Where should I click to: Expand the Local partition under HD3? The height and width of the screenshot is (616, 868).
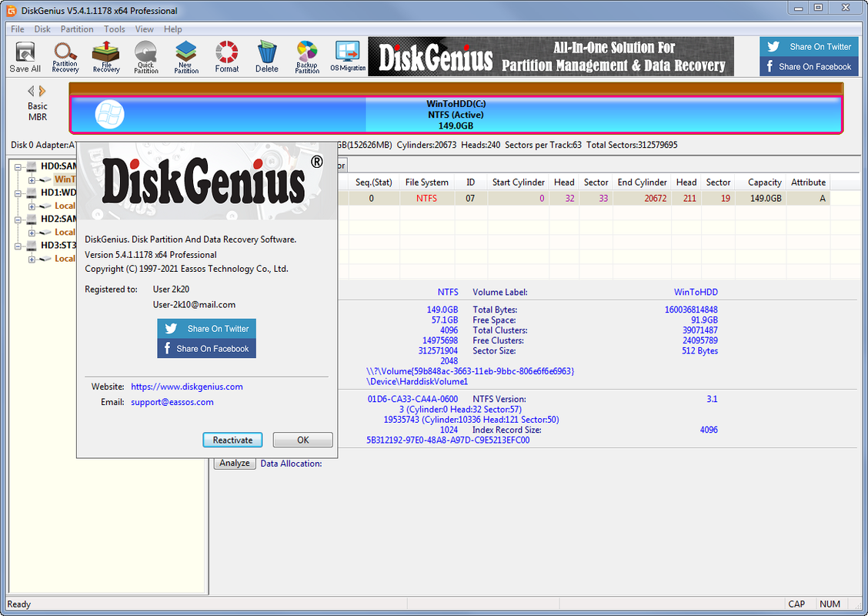32,259
